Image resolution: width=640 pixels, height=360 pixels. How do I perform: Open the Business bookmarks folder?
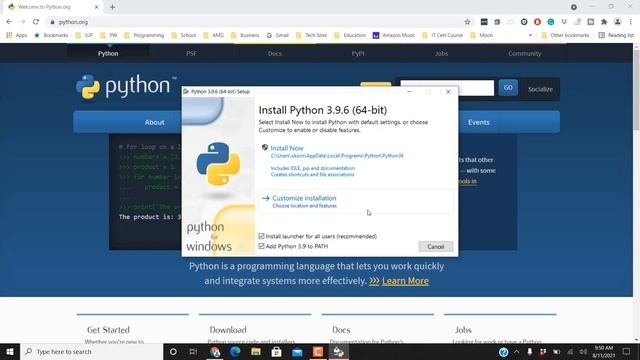coord(245,36)
